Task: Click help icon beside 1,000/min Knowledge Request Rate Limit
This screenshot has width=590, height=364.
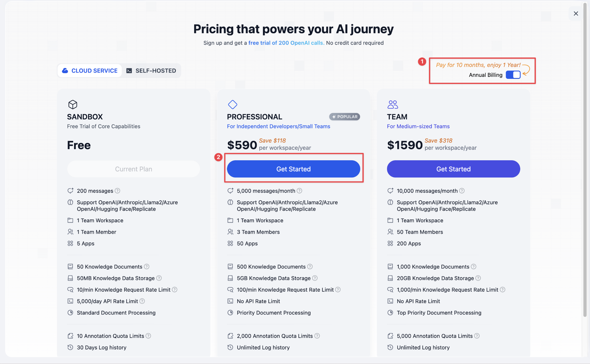Action: pos(503,290)
